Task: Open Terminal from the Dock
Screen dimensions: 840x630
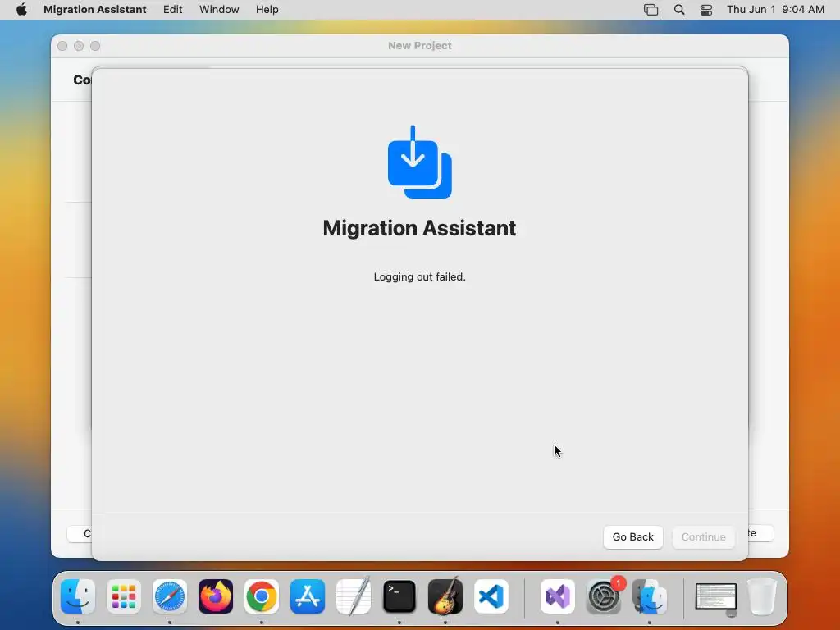Action: tap(399, 596)
